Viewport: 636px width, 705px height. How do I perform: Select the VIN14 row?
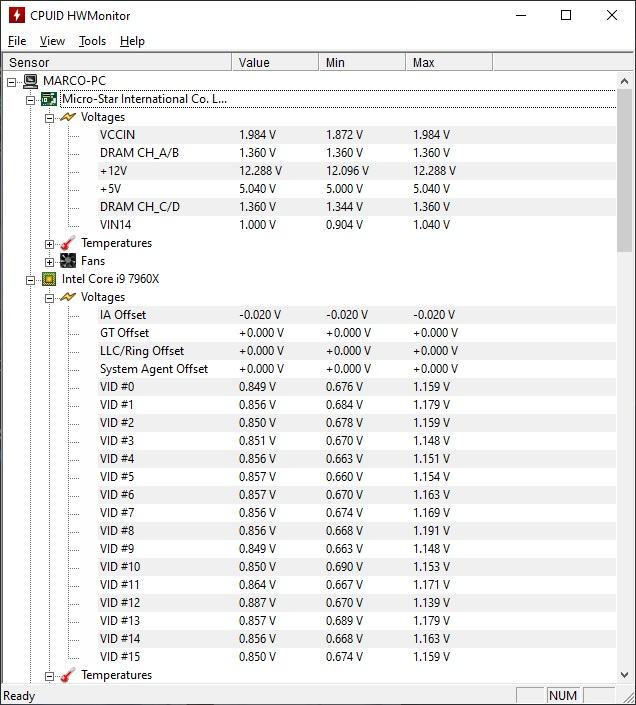(357, 225)
